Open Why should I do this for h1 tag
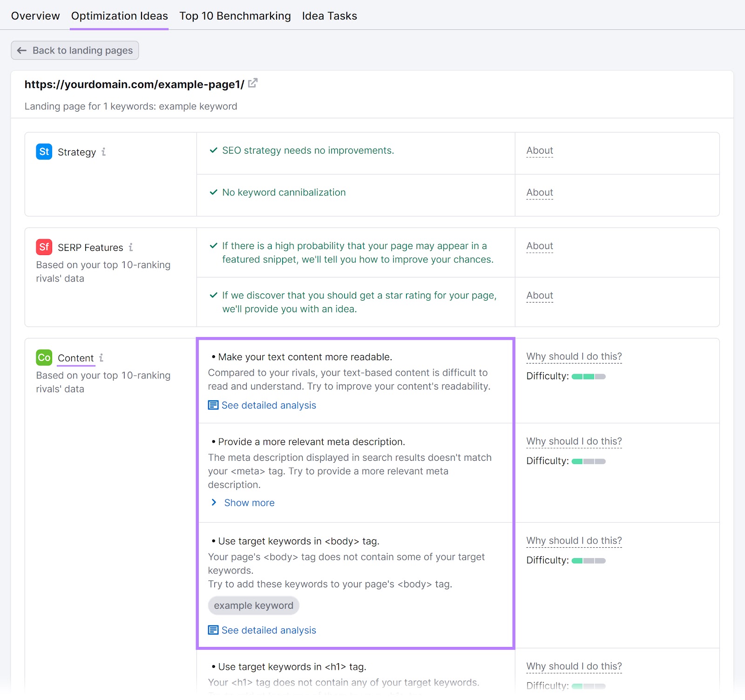 (574, 666)
